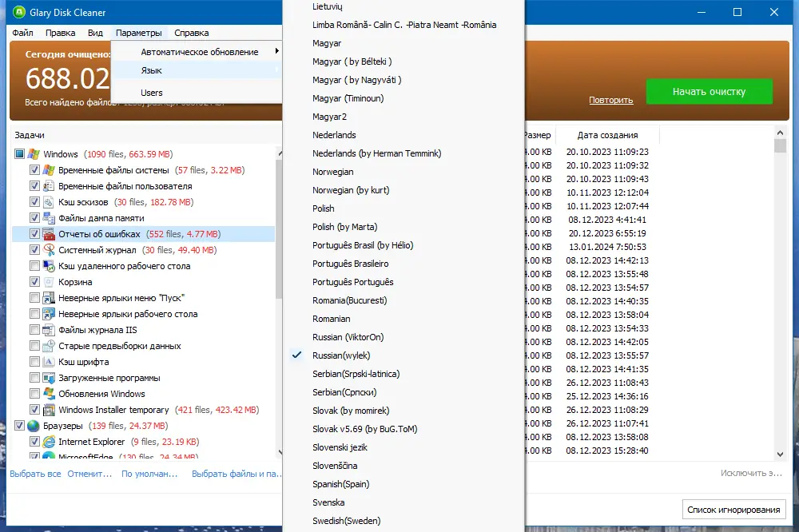The image size is (799, 532).
Task: Uncheck the Браузеры group checkbox
Action: coord(19,426)
